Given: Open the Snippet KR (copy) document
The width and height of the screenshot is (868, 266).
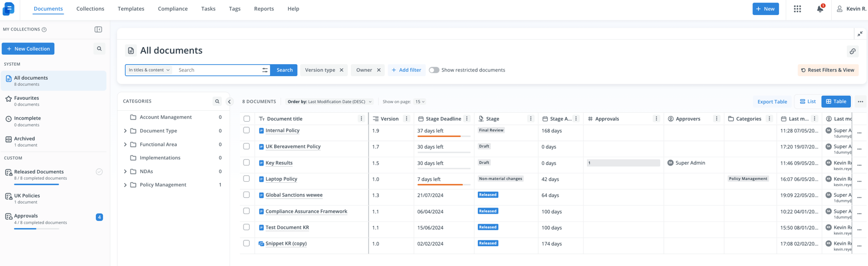Looking at the screenshot, I should (x=286, y=243).
